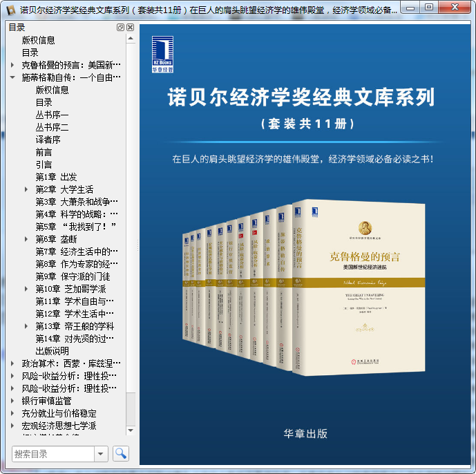Go to 第6章 垄断
The width and height of the screenshot is (476, 474).
56,239
